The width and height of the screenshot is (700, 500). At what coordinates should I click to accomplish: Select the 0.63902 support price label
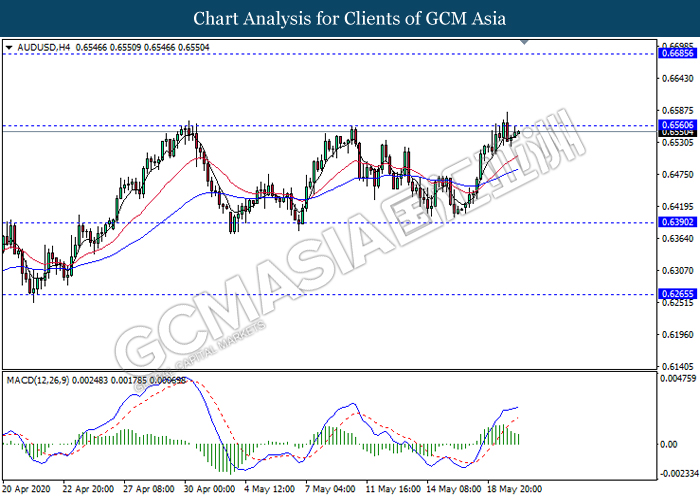point(677,222)
